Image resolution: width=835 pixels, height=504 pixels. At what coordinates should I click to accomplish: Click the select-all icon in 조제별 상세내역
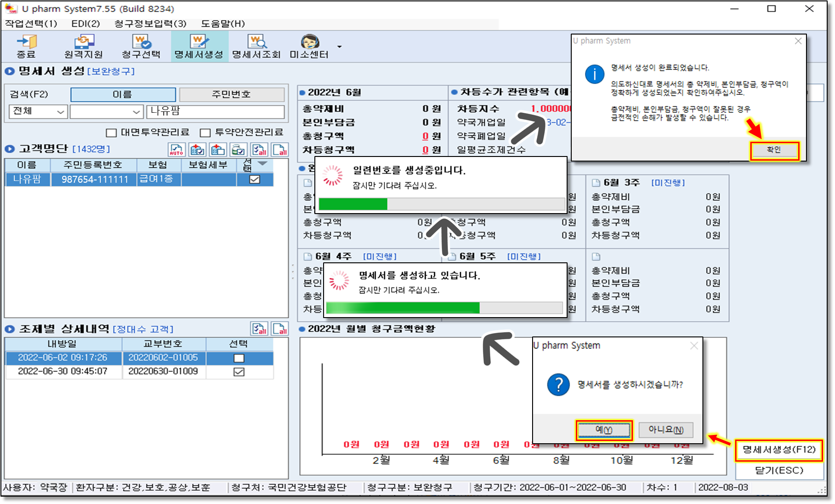[259, 329]
